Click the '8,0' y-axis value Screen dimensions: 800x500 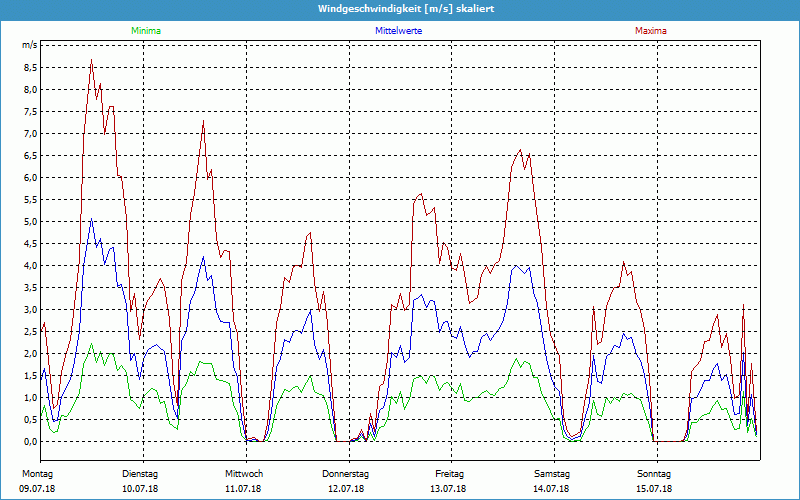31,90
